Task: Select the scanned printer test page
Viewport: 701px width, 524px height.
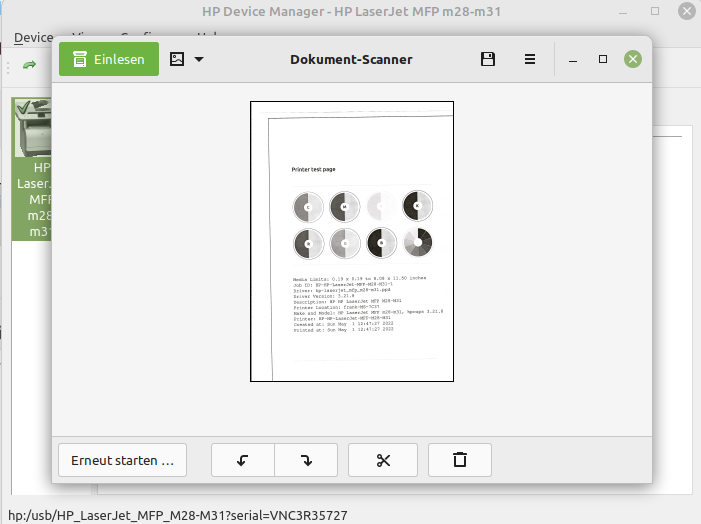Action: pyautogui.click(x=352, y=241)
